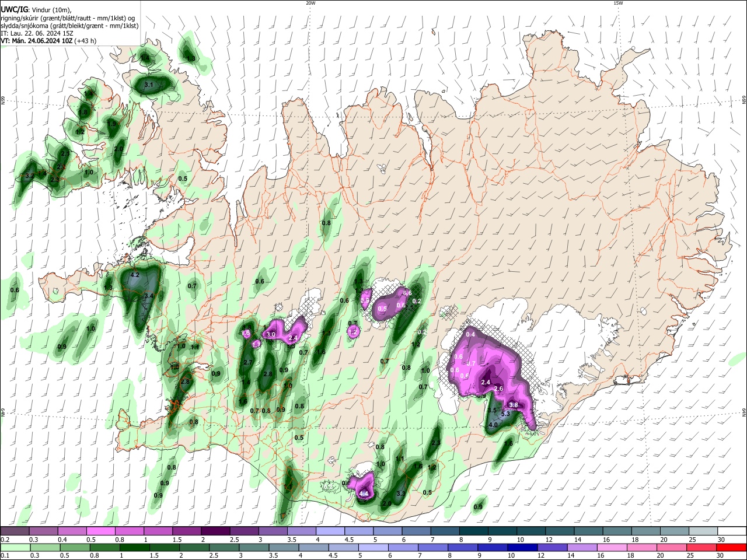Screen dimensions: 747x560
Task: Select the dark teal 8 mm snow legend swatch
Action: (x=474, y=531)
